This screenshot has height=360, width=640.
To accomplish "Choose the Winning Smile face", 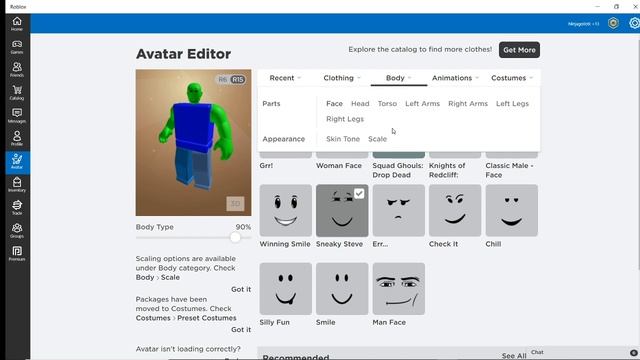I will 285,211.
